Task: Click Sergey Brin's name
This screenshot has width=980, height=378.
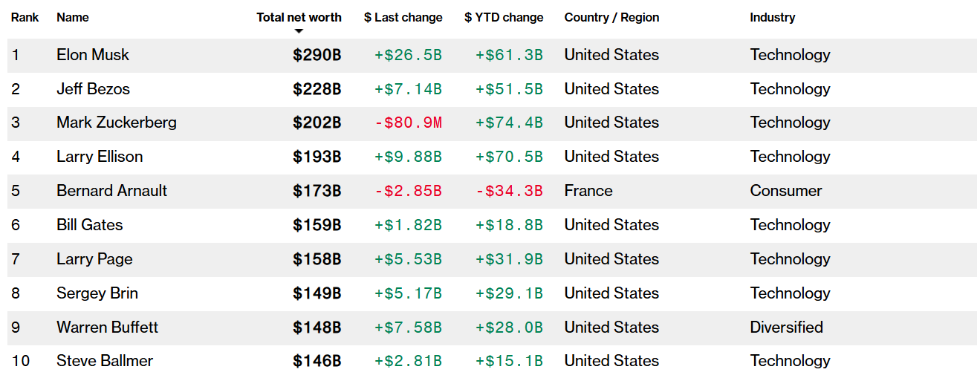Action: 97,293
